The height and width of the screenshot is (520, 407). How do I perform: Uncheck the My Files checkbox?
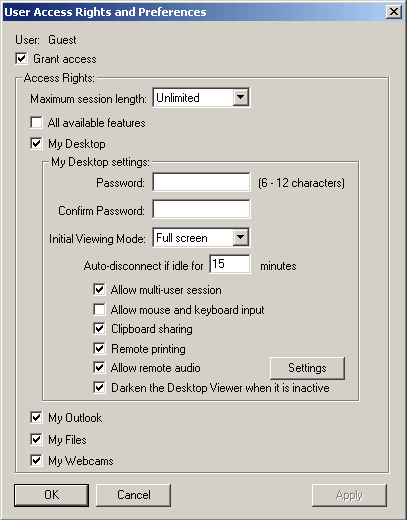pos(36,439)
